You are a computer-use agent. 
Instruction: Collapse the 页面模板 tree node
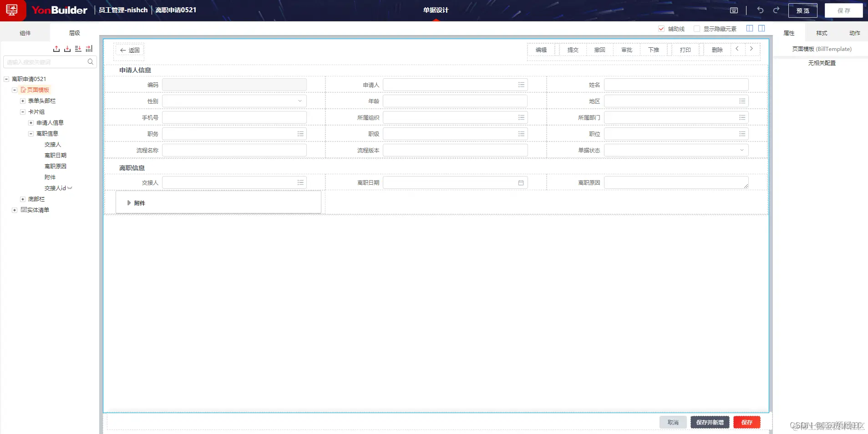tap(15, 90)
